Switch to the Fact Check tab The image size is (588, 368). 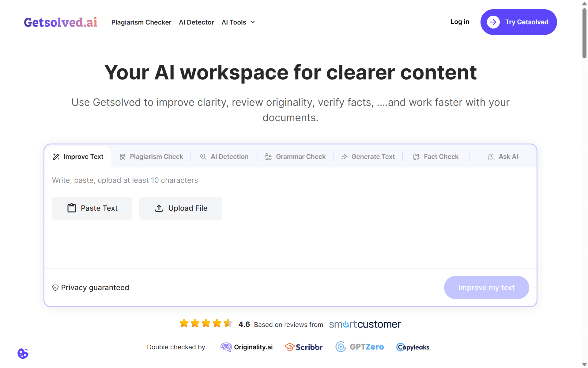tap(436, 157)
